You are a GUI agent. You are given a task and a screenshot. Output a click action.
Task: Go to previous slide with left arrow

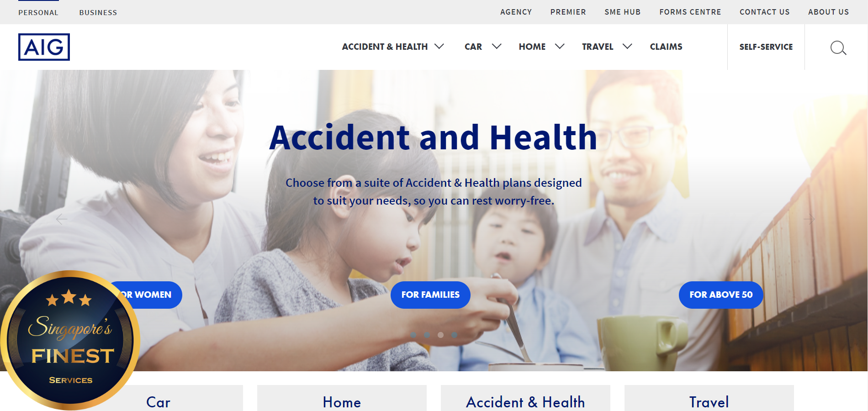click(x=61, y=219)
